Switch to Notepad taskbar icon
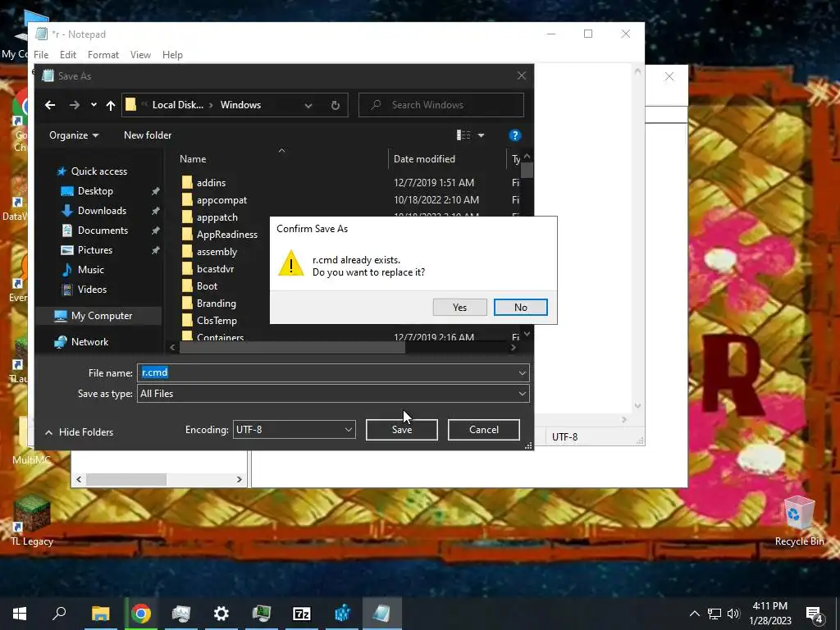The image size is (840, 630). (x=382, y=614)
